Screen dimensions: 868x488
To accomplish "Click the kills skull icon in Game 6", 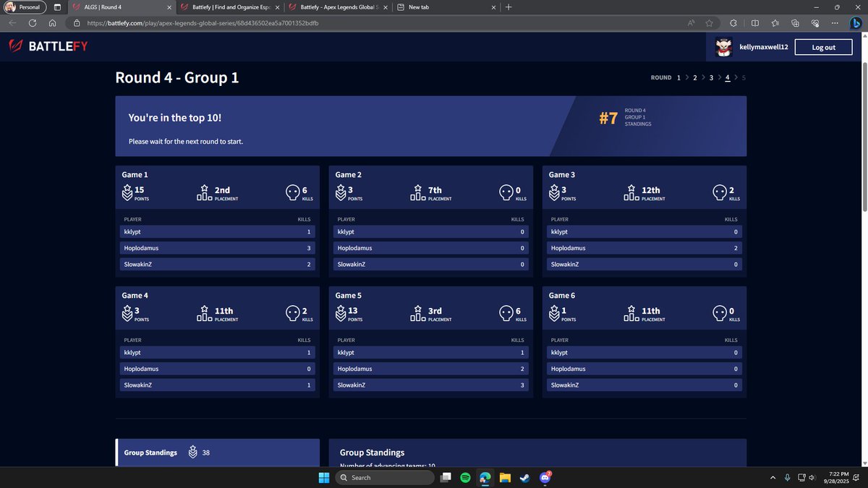I will [x=719, y=314].
